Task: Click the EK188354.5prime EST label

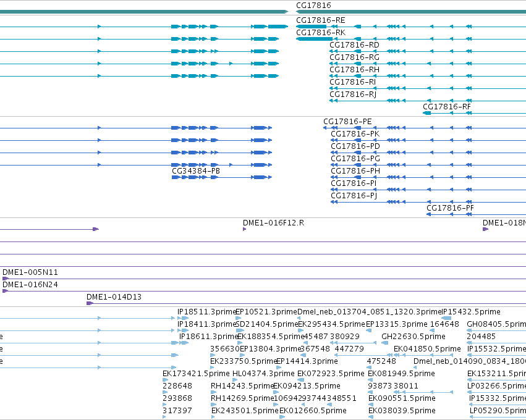Action: pos(270,337)
